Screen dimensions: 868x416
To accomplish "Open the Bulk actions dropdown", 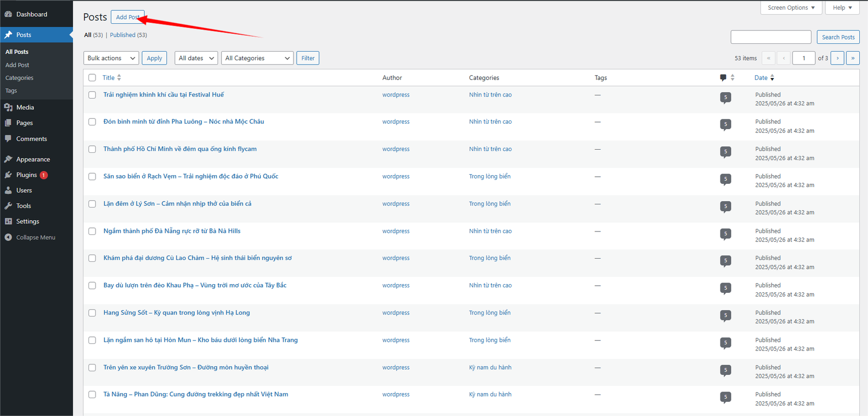I will 111,58.
